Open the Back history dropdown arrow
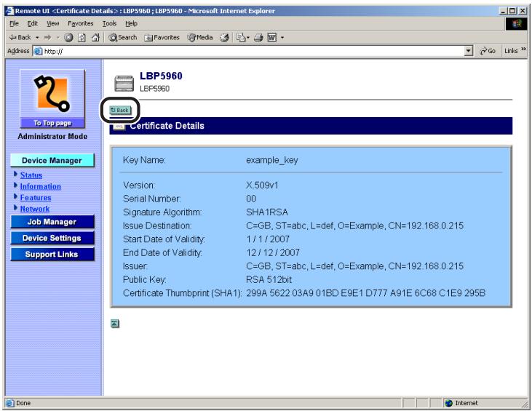Screen dimensions: 532x411 (x=37, y=37)
